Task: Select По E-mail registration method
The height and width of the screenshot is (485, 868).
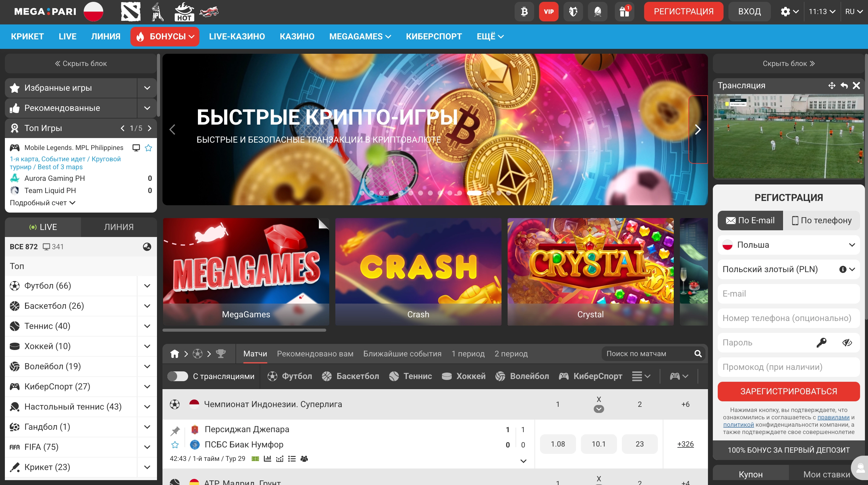Action: (750, 221)
